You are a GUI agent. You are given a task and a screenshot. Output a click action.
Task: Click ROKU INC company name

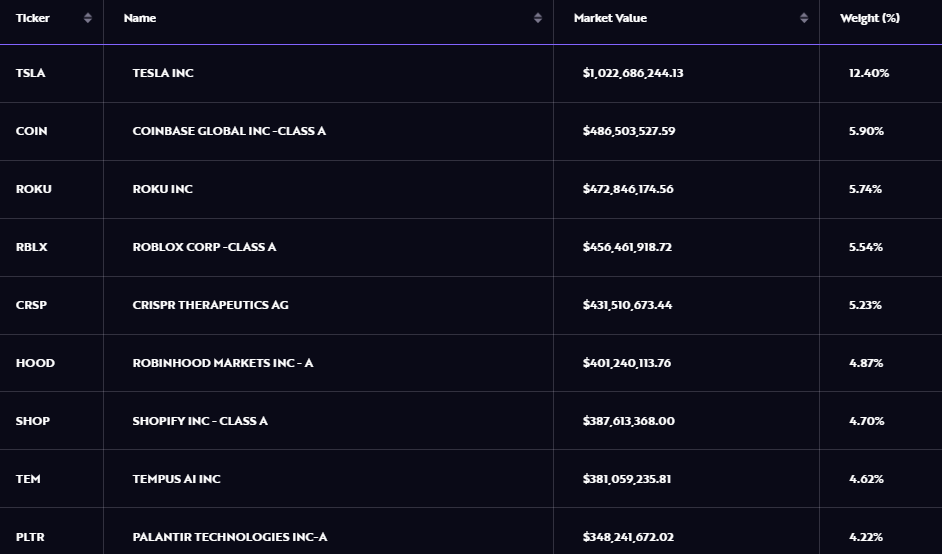[x=162, y=189]
